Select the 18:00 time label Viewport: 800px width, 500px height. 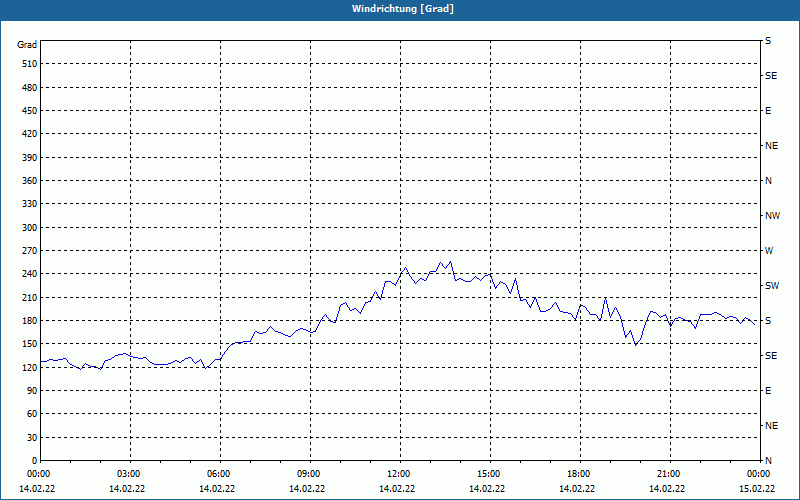pyautogui.click(x=579, y=474)
